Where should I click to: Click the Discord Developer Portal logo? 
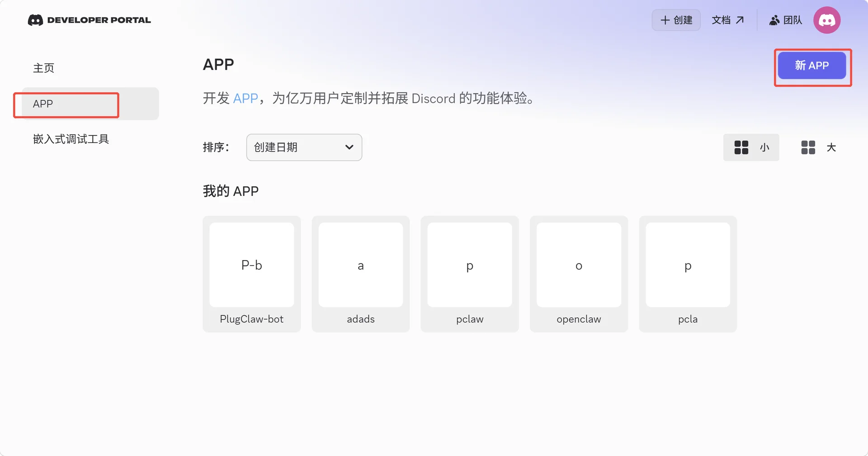coord(89,20)
